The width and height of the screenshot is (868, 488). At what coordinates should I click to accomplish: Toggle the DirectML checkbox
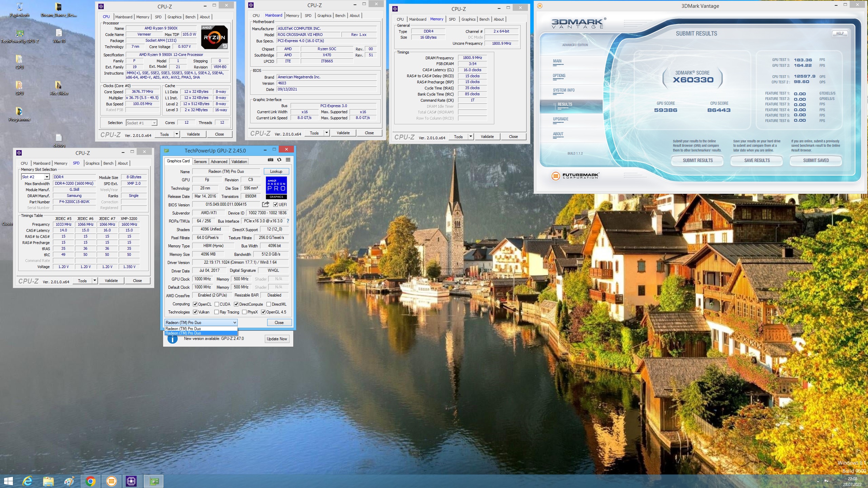[269, 304]
